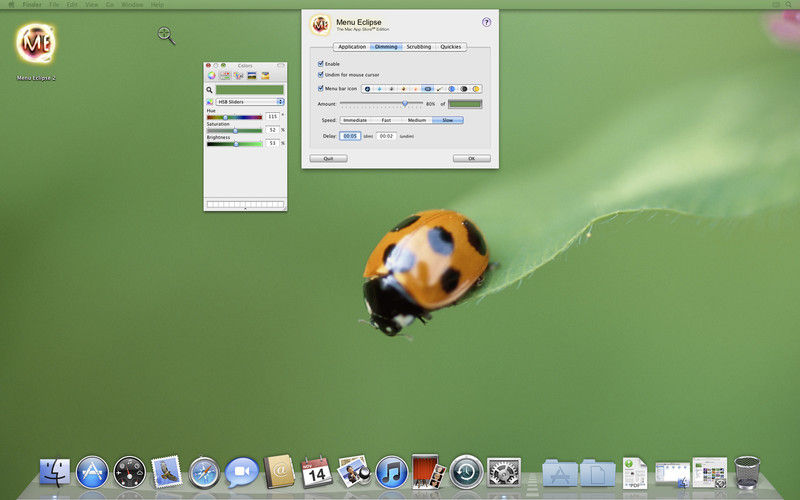The width and height of the screenshot is (800, 500).
Task: Open the dimmed Help menu
Action: (x=157, y=5)
